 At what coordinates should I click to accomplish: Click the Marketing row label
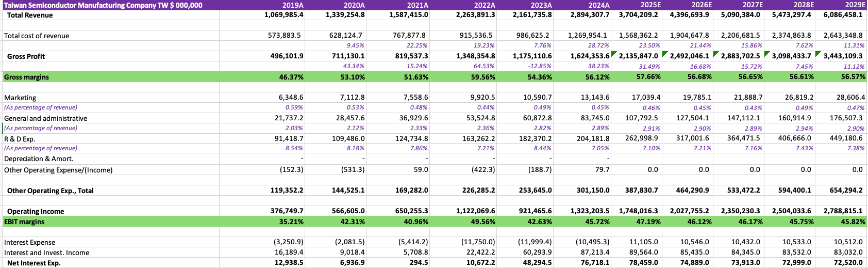20,98
